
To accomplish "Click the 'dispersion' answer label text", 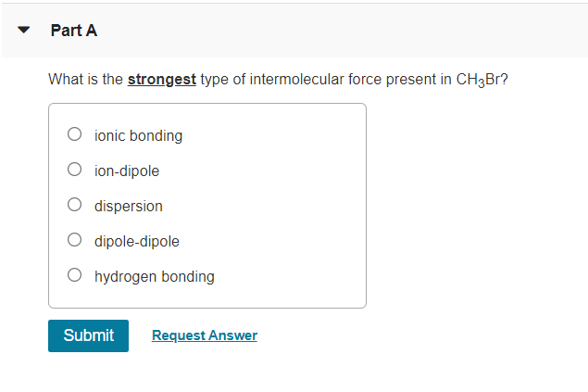I will pyautogui.click(x=129, y=207).
